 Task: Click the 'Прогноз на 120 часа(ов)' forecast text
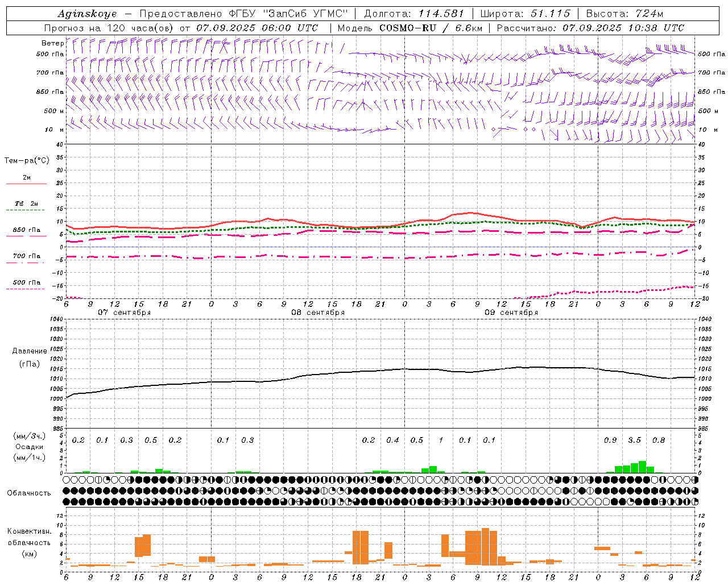tap(109, 28)
